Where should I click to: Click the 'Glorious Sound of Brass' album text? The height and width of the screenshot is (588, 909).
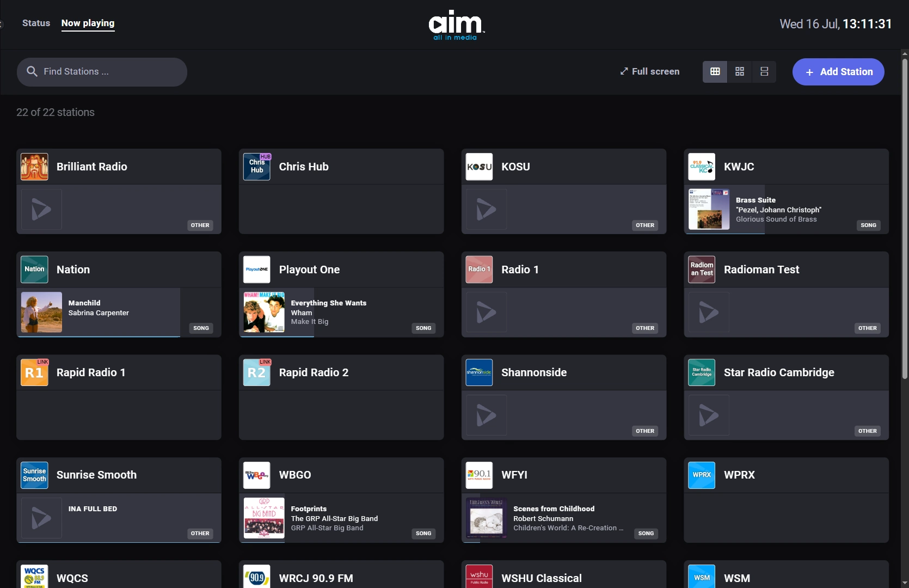pyautogui.click(x=776, y=219)
